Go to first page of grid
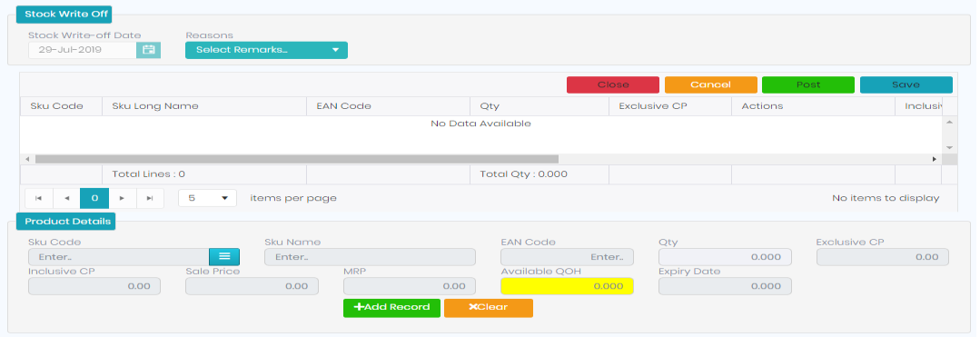Image resolution: width=980 pixels, height=337 pixels. (39, 198)
